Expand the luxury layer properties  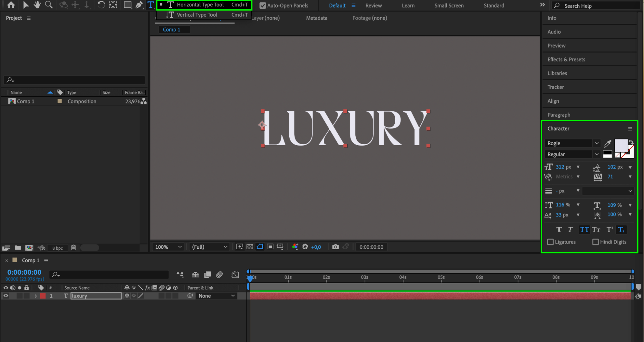tap(35, 296)
